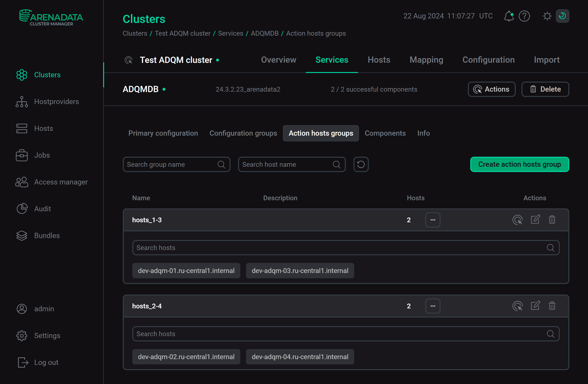588x384 pixels.
Task: Click the 2 / 2 successful components text
Action: [374, 89]
